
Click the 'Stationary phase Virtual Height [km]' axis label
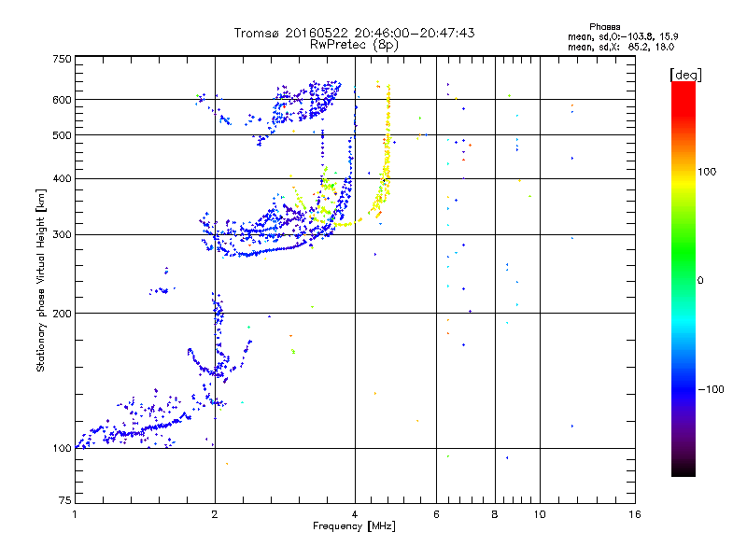click(41, 280)
